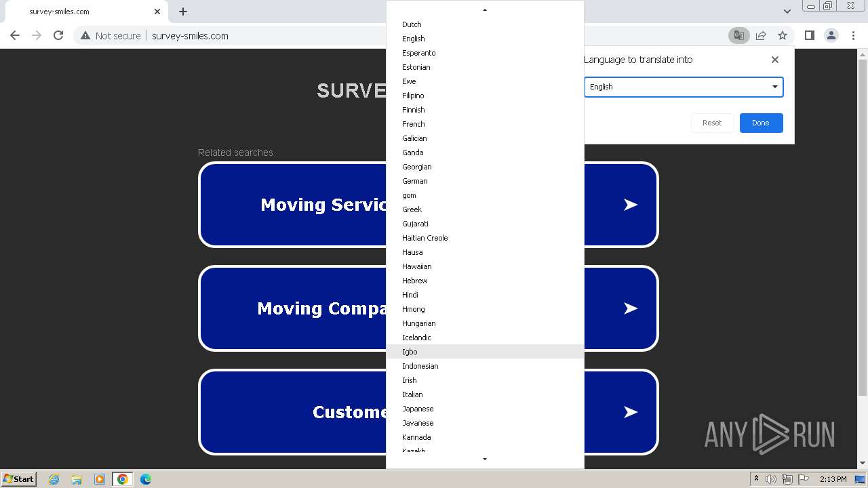868x488 pixels.
Task: Select Hebrew language option
Action: [485, 281]
